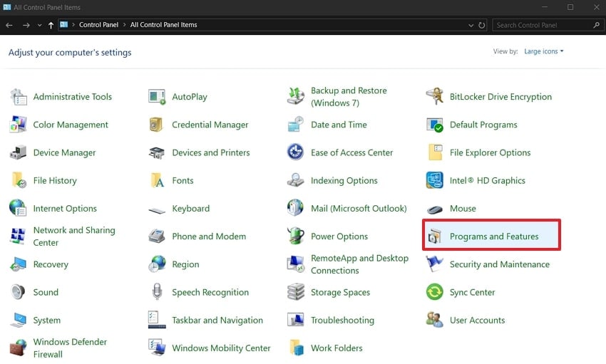The width and height of the screenshot is (606, 364).
Task: Open the Device Manager icon
Action: [19, 152]
